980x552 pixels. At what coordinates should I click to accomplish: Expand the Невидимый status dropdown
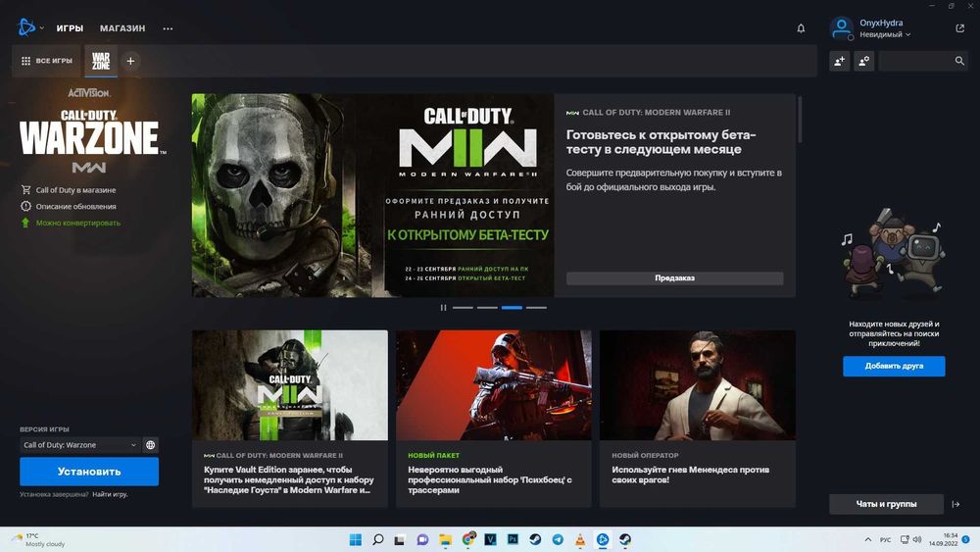(x=885, y=35)
